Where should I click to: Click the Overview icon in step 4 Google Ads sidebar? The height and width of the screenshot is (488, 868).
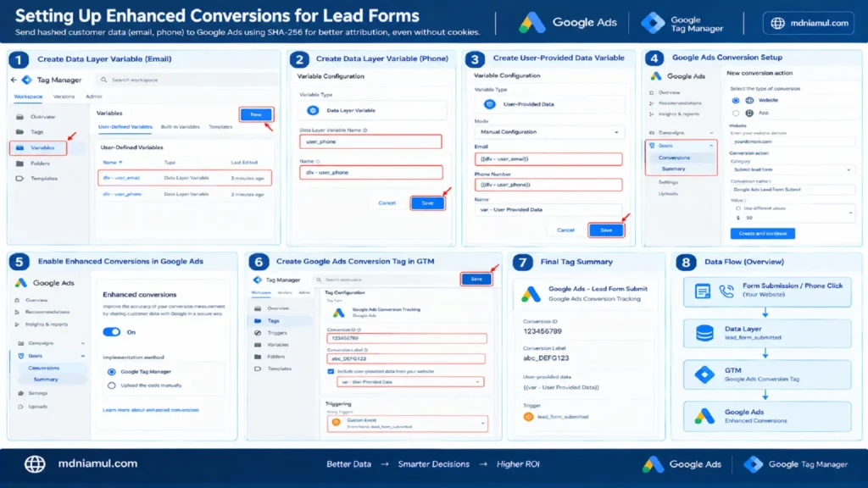pyautogui.click(x=652, y=92)
